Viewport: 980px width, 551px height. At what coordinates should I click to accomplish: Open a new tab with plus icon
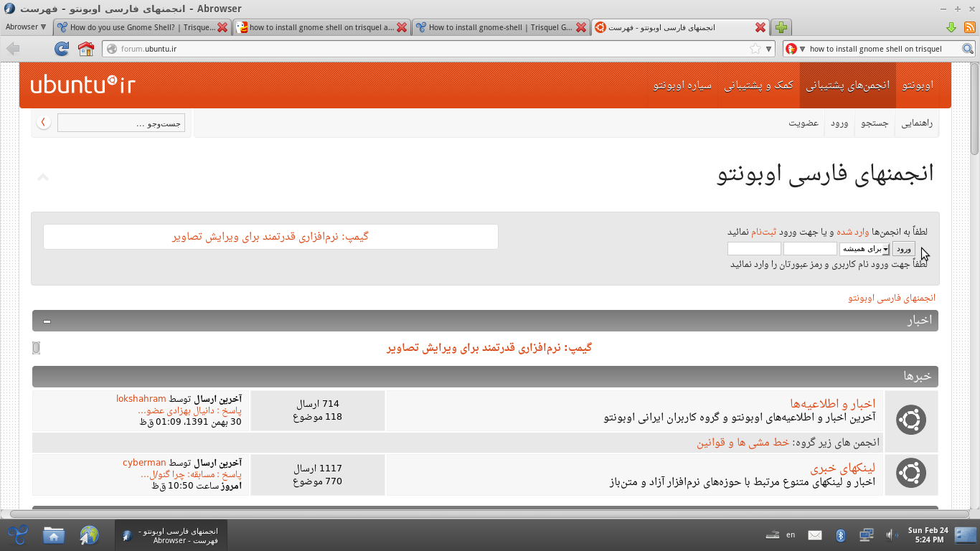tap(781, 27)
